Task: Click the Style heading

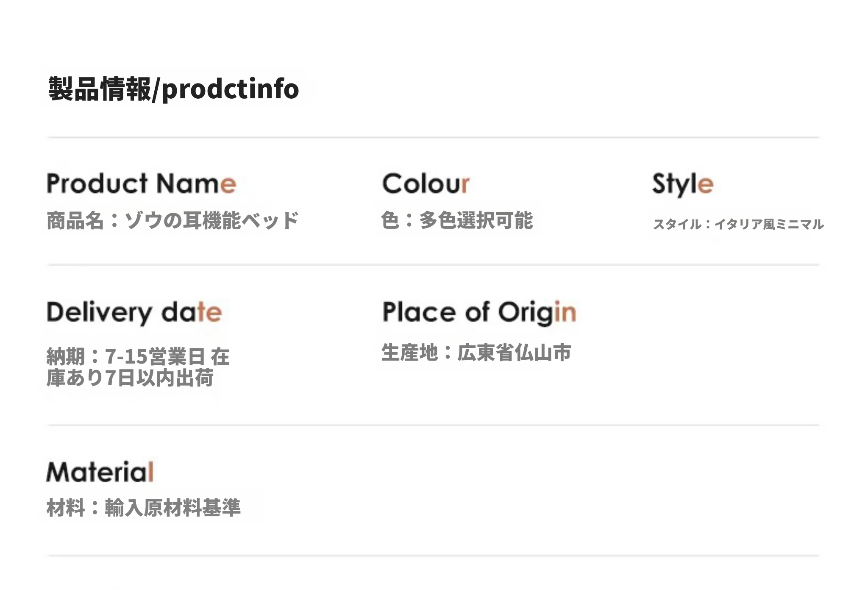Action: point(683,184)
